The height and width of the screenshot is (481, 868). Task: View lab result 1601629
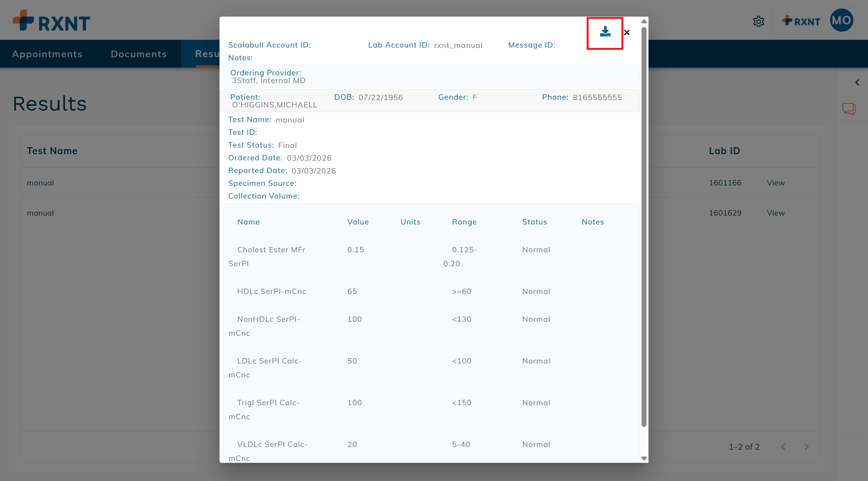point(775,213)
